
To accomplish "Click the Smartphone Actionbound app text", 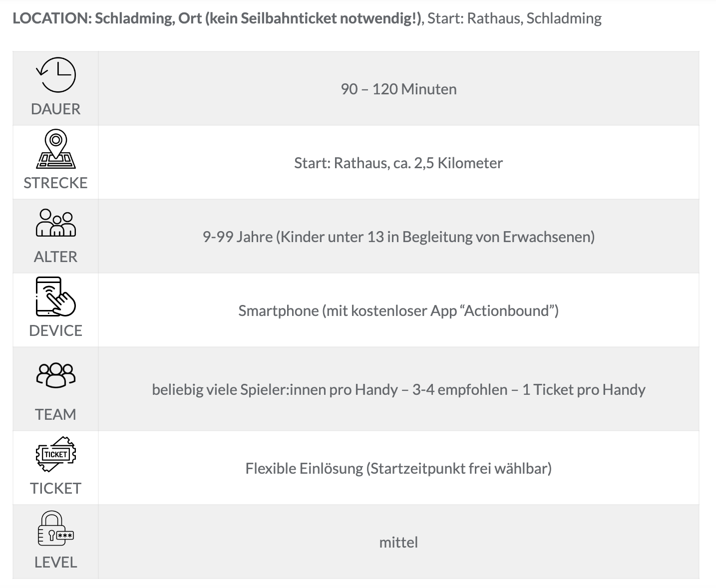I will click(398, 310).
